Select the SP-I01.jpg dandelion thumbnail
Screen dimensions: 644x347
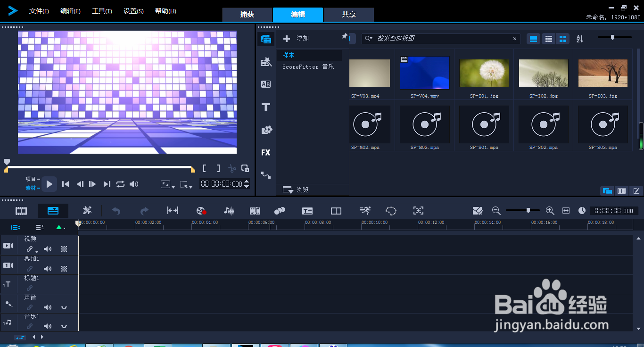pyautogui.click(x=484, y=74)
